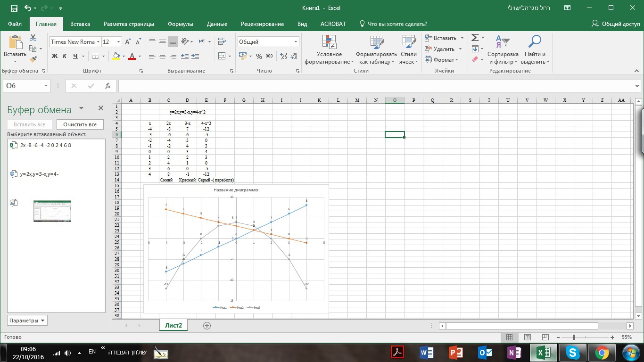Switch to the Вставка tab
The height and width of the screenshot is (362, 644).
click(80, 24)
